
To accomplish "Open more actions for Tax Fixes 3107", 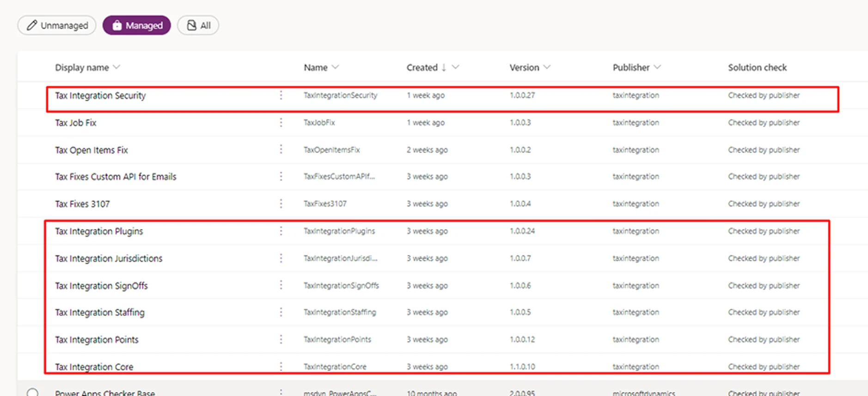I will [281, 204].
